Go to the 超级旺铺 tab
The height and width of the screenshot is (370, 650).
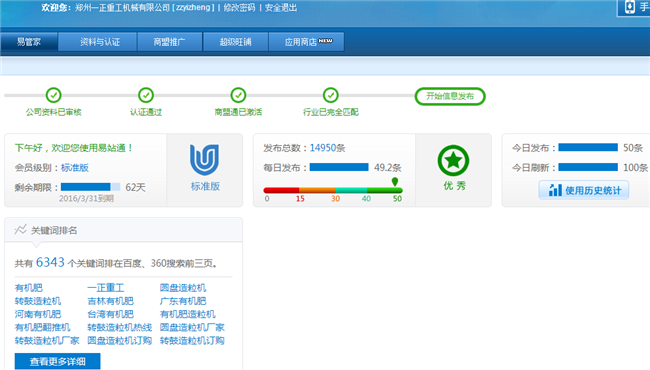(x=235, y=42)
